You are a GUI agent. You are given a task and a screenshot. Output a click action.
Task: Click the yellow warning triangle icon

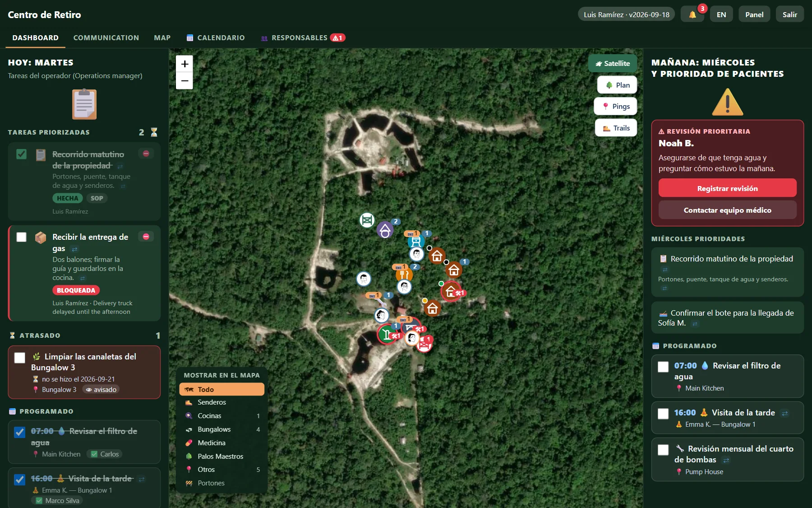click(x=727, y=102)
